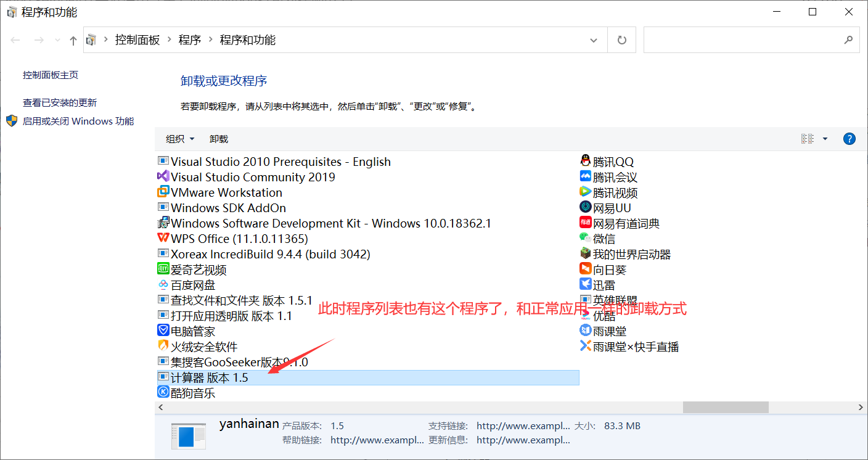The height and width of the screenshot is (460, 868).
Task: Open the 查看已安装的更新 link
Action: click(60, 102)
